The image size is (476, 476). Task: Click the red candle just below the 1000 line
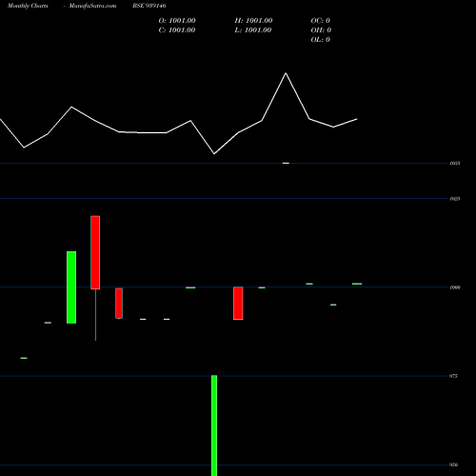(x=119, y=304)
